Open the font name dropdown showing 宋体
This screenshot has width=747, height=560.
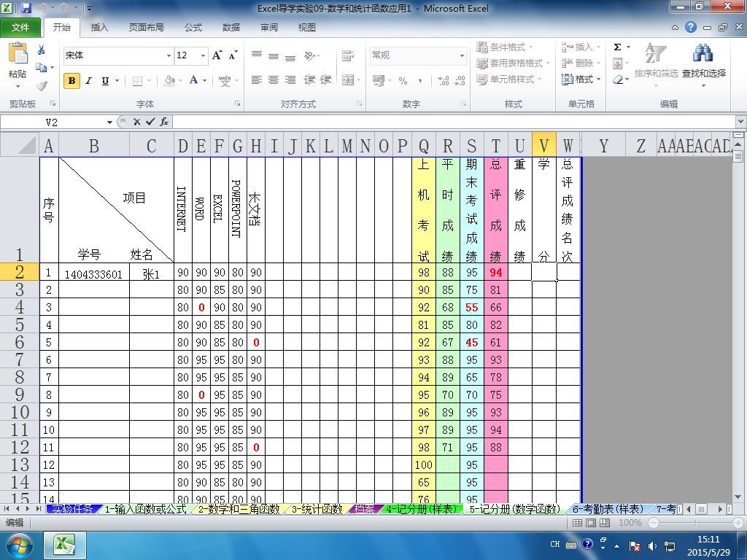coord(169,55)
